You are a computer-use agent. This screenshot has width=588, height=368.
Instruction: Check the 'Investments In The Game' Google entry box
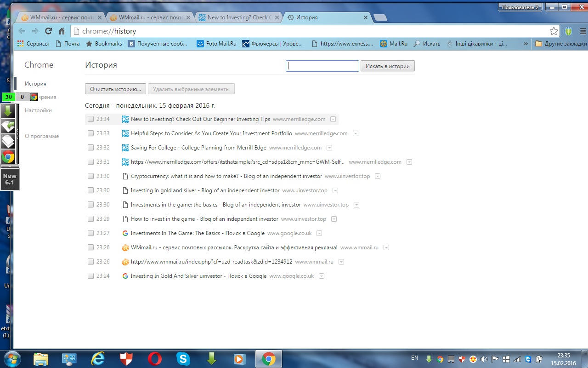pos(91,233)
